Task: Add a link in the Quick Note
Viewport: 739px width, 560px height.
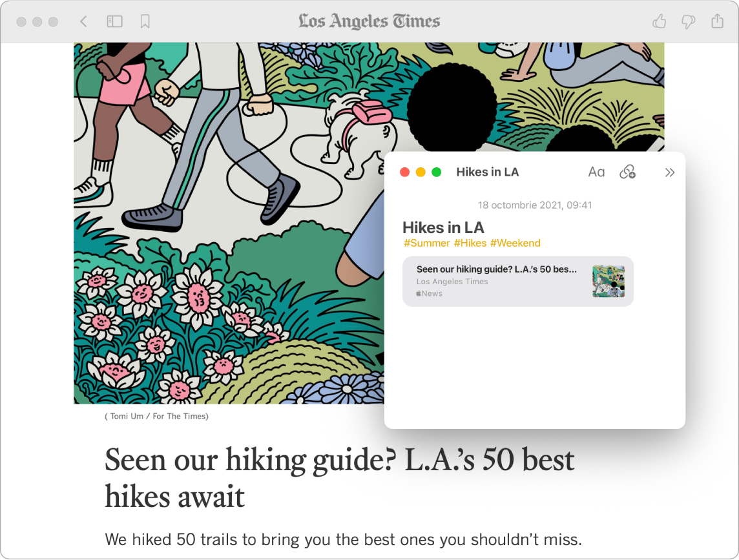Action: [x=629, y=172]
